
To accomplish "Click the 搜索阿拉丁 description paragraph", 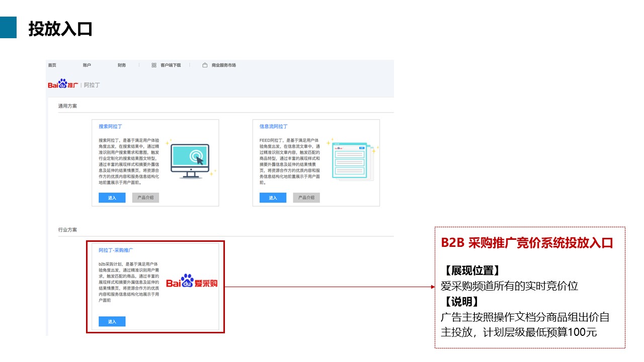I will point(129,161).
